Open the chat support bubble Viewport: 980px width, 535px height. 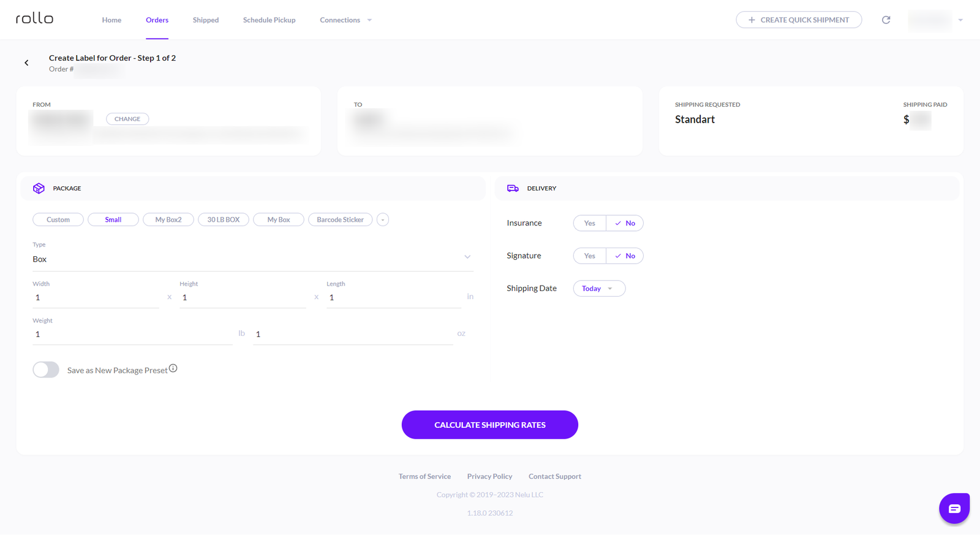954,508
